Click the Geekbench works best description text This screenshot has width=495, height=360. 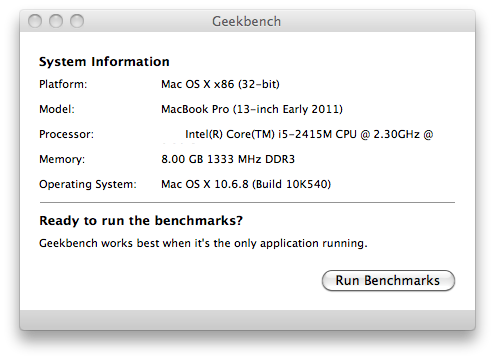click(x=203, y=243)
